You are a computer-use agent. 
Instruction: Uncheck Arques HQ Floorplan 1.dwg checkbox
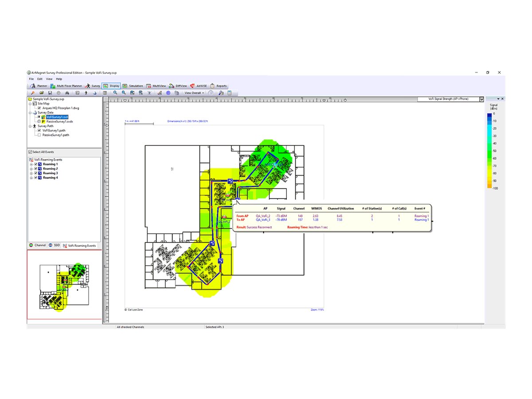tap(39, 108)
